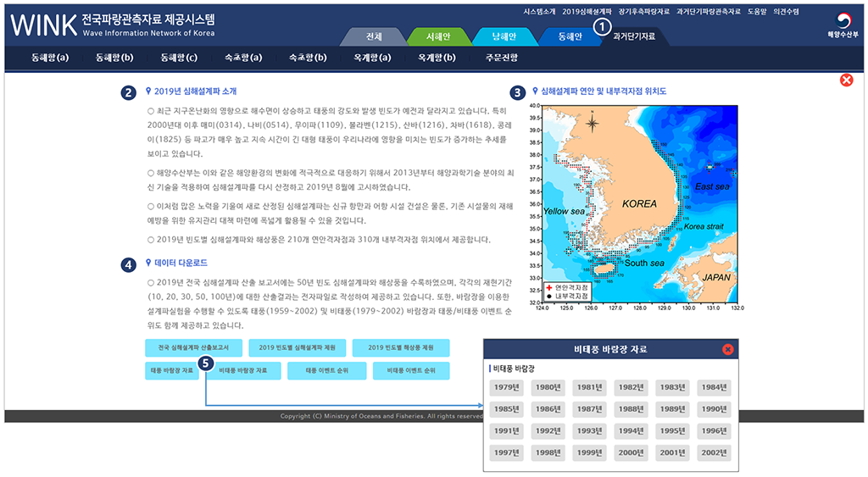Select 옥계항(b) in the port menu
The height and width of the screenshot is (477, 868).
pos(437,58)
